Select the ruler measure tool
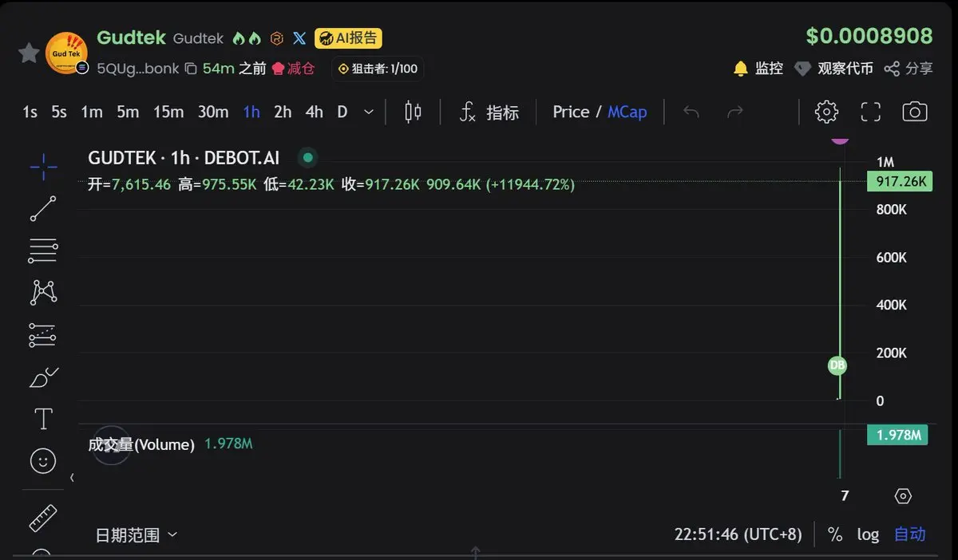958x560 pixels. click(43, 519)
